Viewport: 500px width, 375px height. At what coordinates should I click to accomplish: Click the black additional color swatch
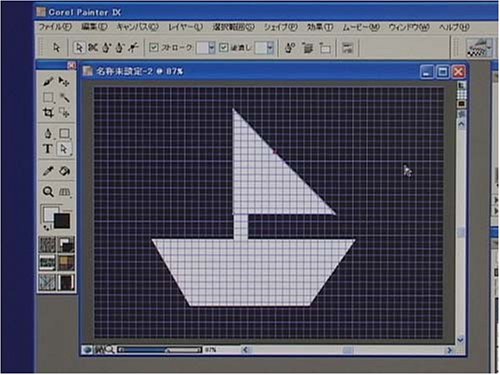point(62,221)
